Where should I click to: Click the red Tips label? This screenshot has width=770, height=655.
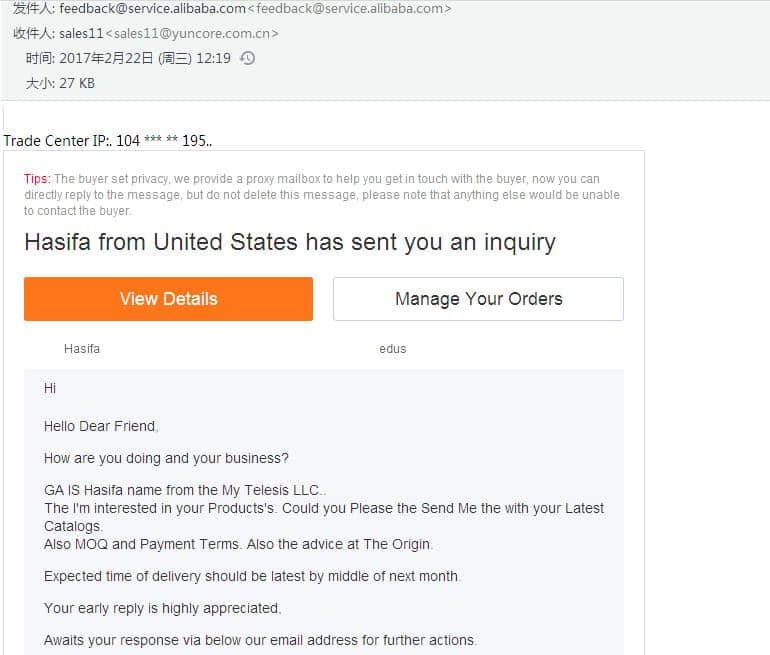37,179
